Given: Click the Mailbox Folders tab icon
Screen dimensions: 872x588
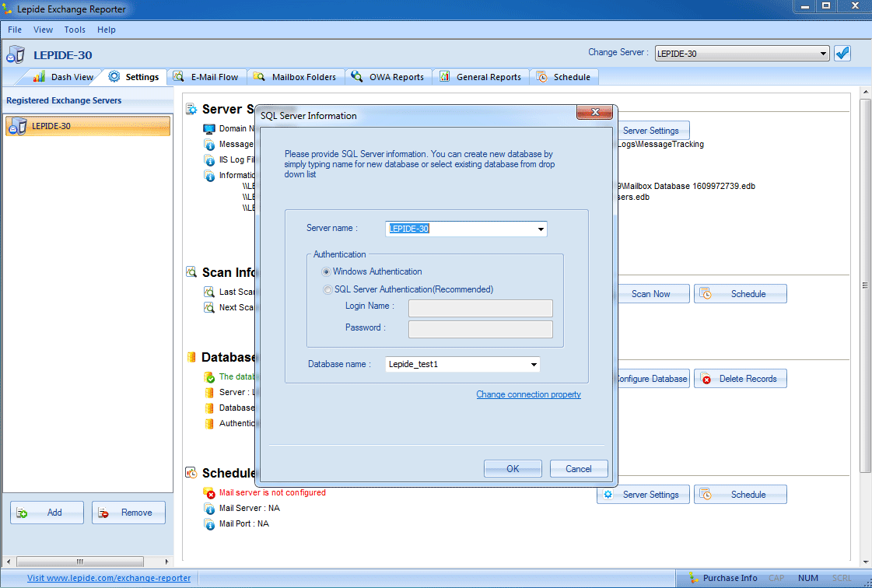Looking at the screenshot, I should [x=259, y=77].
